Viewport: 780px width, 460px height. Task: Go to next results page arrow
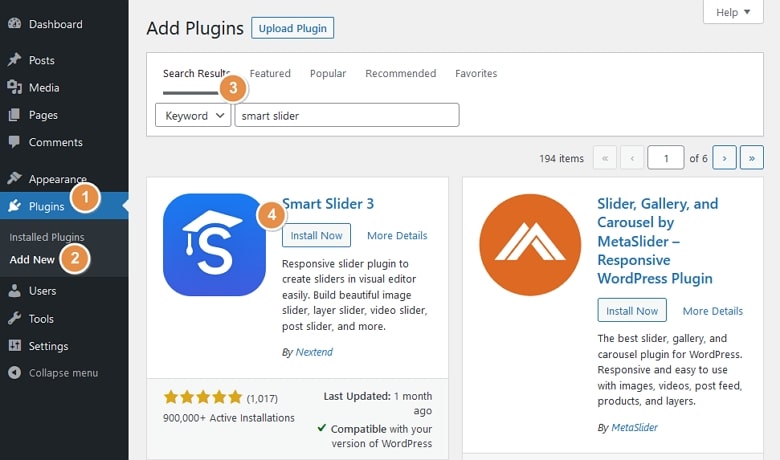(724, 158)
